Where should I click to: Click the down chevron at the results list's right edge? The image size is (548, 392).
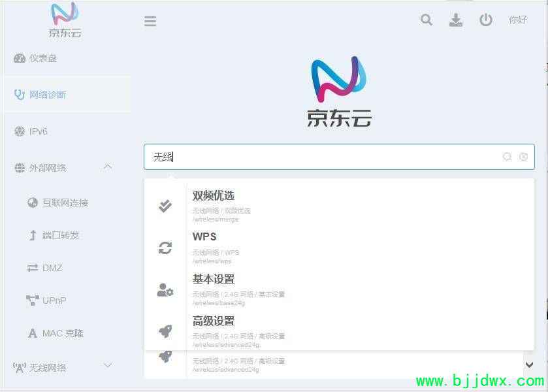pyautogui.click(x=529, y=365)
